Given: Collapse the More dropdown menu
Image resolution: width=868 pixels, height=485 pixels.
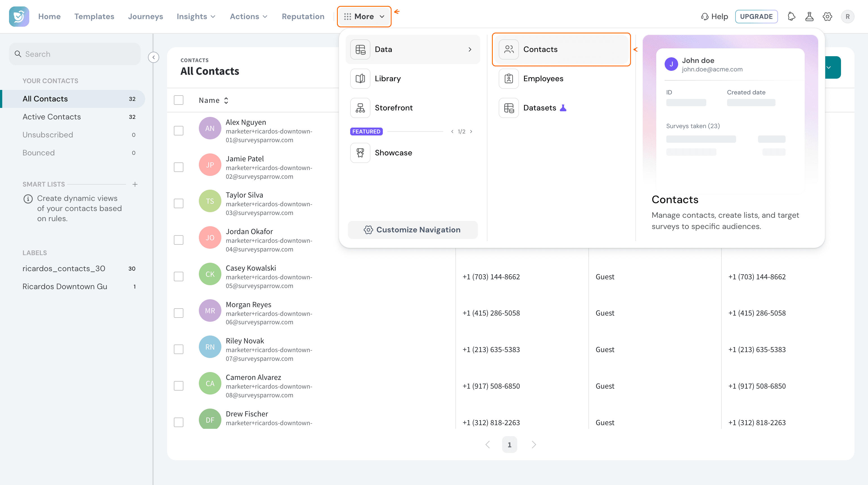Looking at the screenshot, I should [364, 17].
